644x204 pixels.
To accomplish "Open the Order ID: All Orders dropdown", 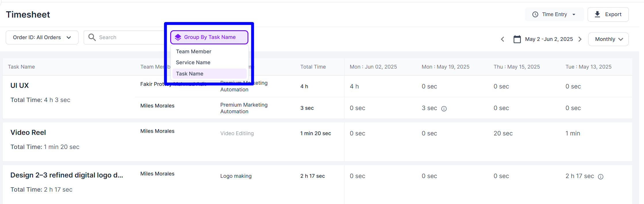I will click(x=42, y=37).
